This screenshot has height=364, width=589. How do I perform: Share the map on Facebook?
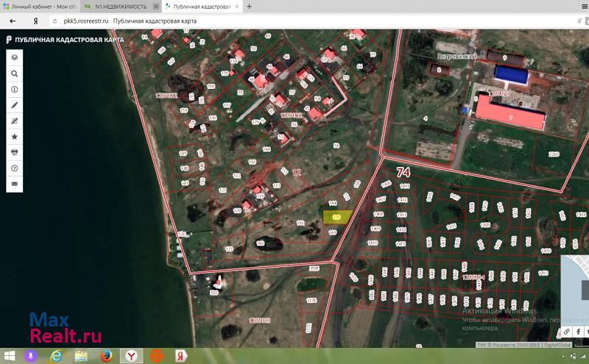tap(579, 332)
